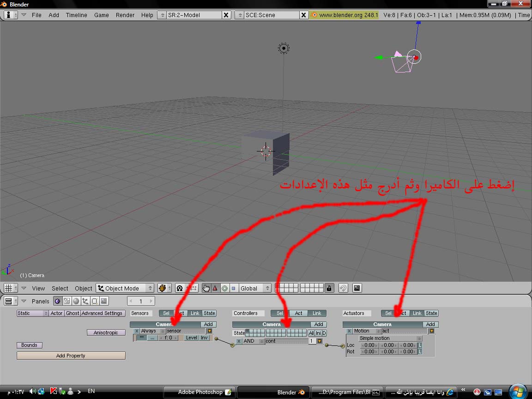Open the draw type cube icon
The height and width of the screenshot is (399, 532).
(x=164, y=288)
